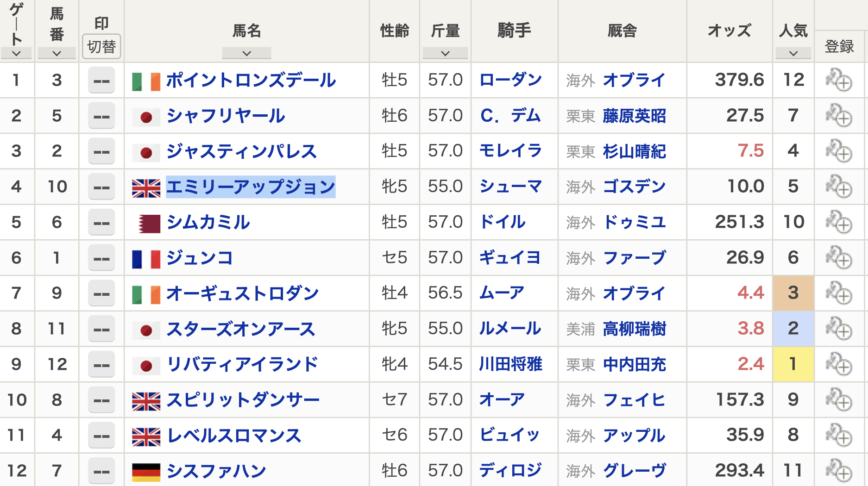Add シャフリヤール to registered horses
The image size is (868, 486).
point(838,116)
